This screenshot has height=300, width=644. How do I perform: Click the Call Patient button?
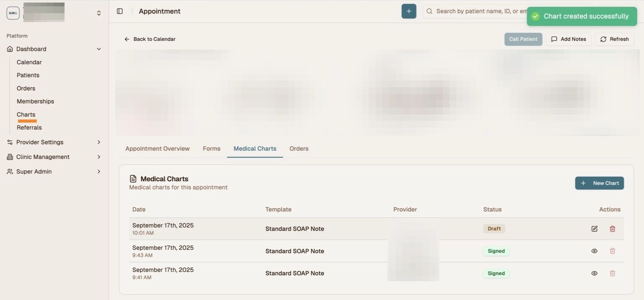pyautogui.click(x=523, y=39)
